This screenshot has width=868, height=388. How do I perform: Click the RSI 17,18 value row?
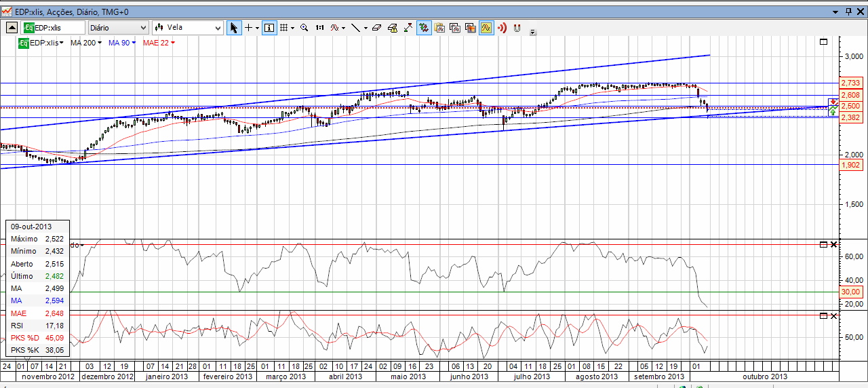37,325
